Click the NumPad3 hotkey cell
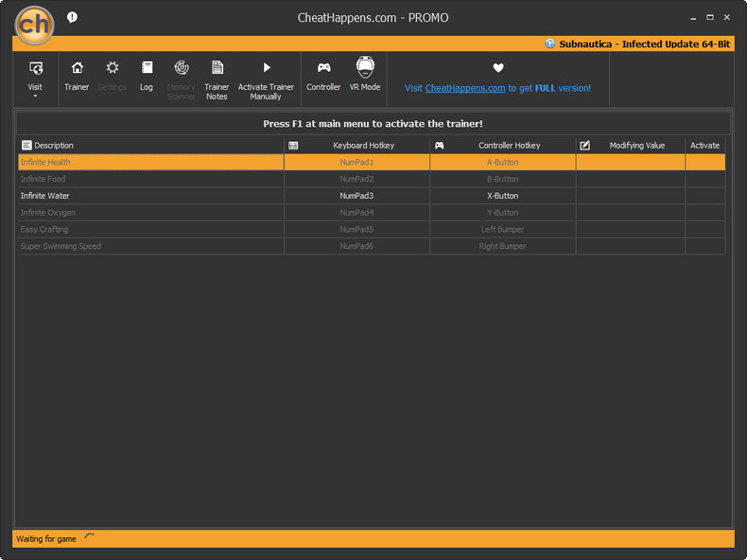 point(356,196)
